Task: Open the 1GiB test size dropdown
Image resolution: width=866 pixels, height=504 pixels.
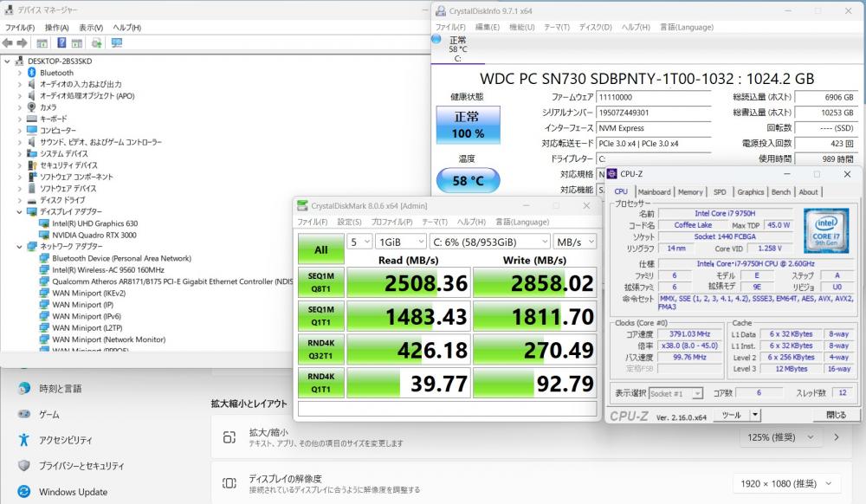Action: [401, 242]
